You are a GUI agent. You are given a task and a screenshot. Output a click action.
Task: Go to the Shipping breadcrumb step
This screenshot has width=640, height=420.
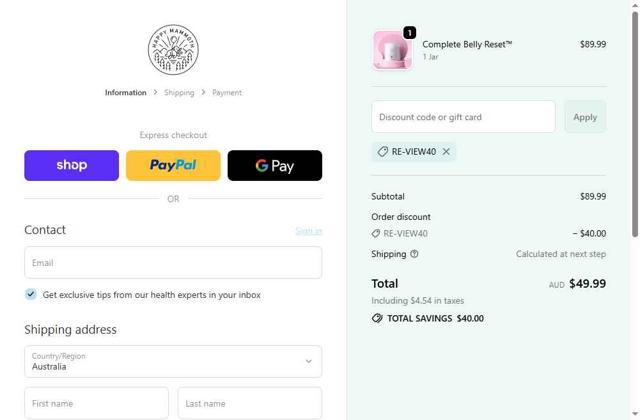179,93
